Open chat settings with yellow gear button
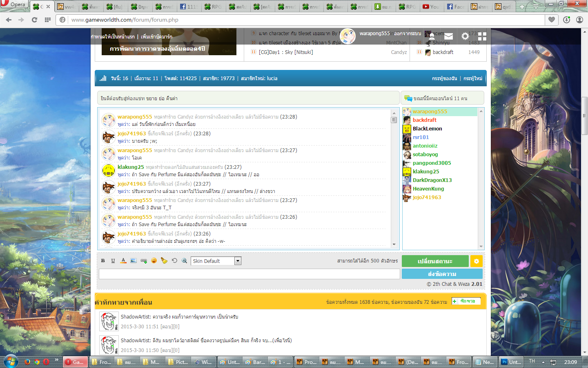Screen dimensions: 588x368 [477, 261]
